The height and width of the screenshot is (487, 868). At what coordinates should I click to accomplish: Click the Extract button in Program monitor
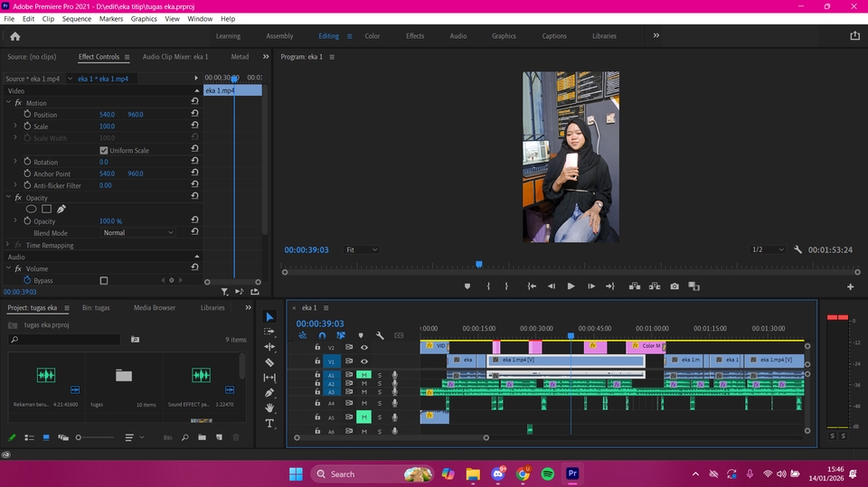click(x=655, y=286)
